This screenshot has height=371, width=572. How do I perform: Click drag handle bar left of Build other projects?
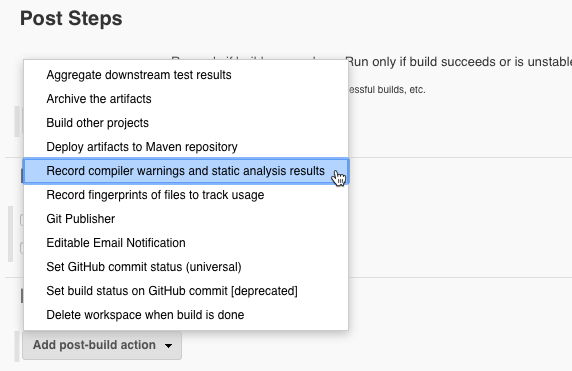(x=16, y=121)
